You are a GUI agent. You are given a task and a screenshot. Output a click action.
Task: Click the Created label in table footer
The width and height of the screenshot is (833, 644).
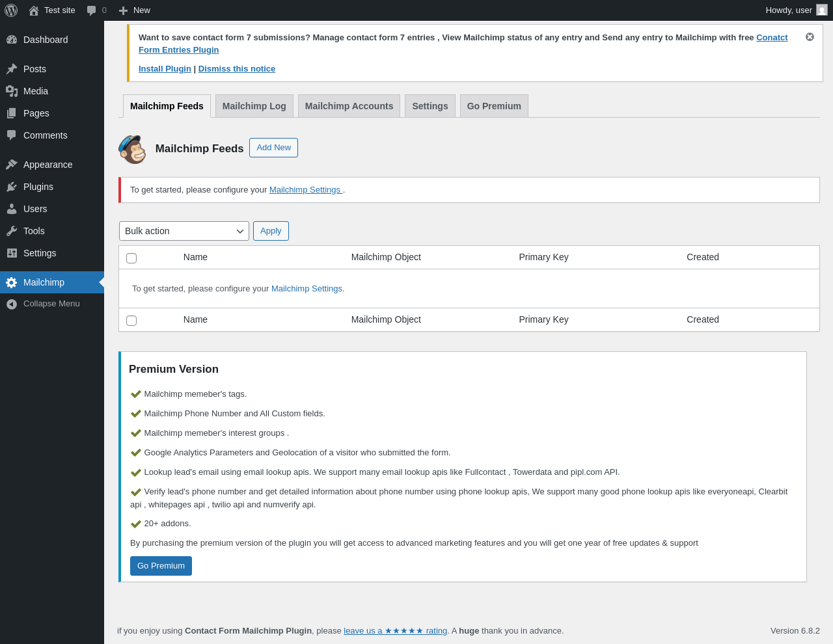pyautogui.click(x=703, y=319)
